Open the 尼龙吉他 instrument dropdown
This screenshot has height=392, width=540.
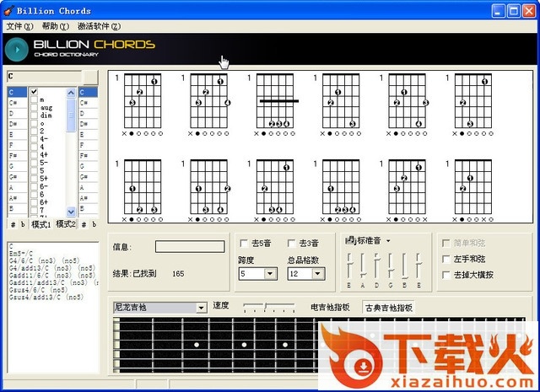tap(202, 308)
